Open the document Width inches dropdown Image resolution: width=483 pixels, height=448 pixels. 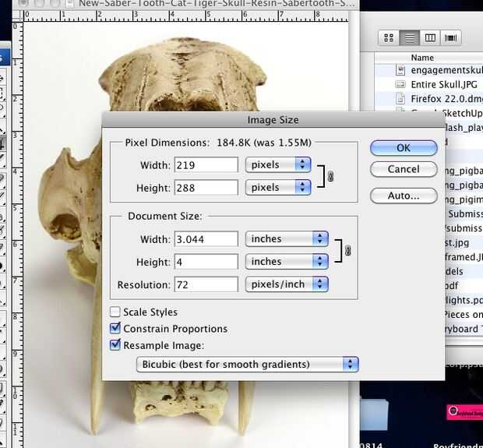287,238
